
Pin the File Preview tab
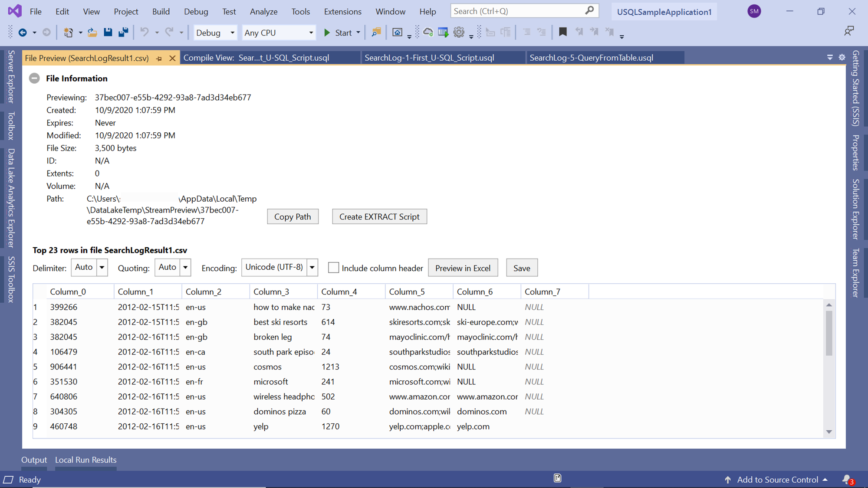point(159,58)
